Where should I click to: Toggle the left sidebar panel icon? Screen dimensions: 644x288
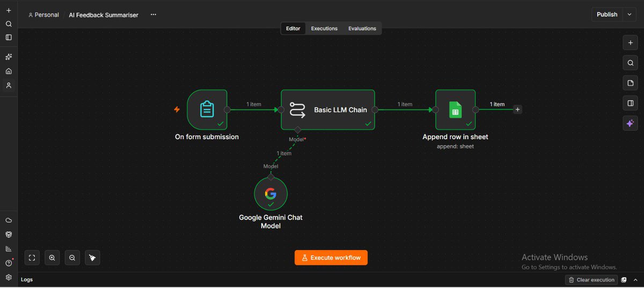pos(9,38)
